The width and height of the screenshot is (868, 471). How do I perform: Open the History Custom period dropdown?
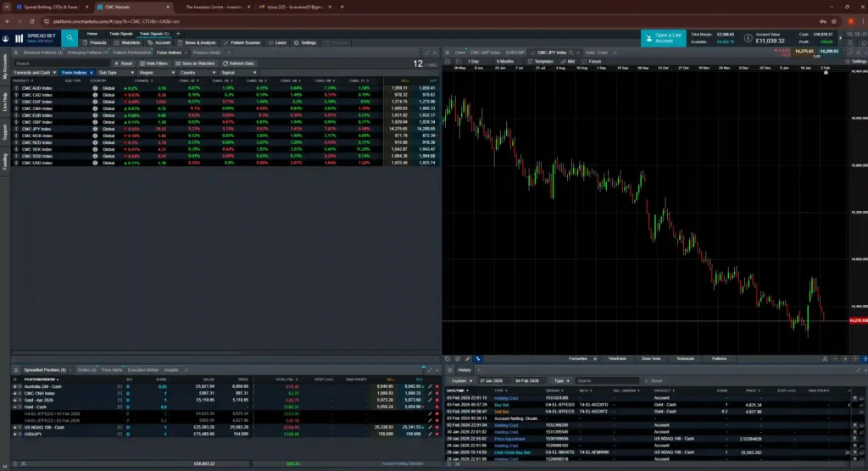[461, 381]
